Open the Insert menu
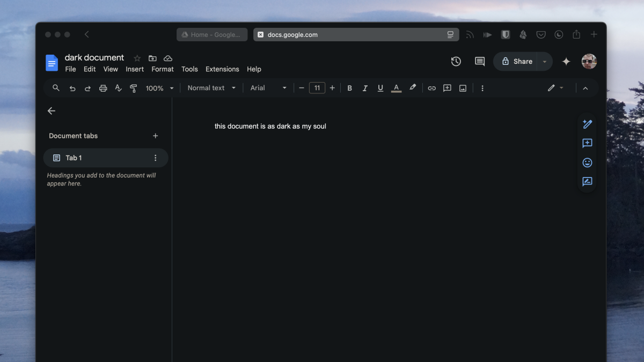 [x=135, y=69]
